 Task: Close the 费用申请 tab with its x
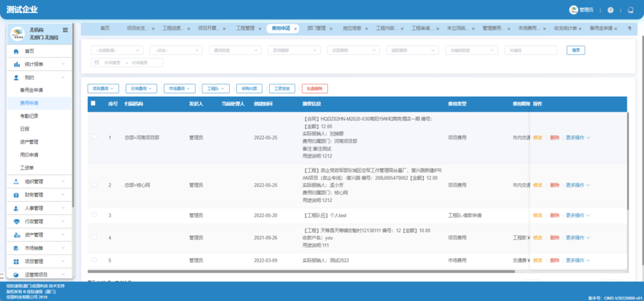296,29
